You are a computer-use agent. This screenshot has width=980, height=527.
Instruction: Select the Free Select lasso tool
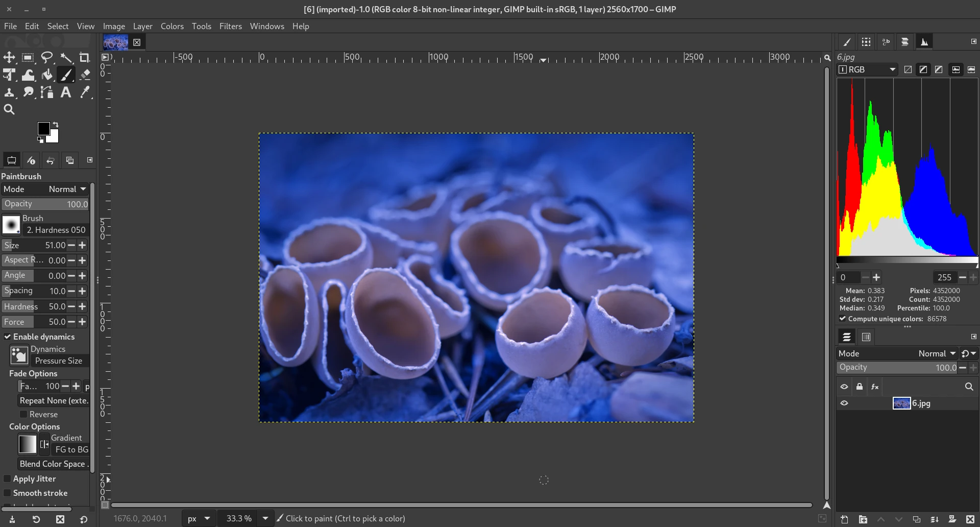(47, 58)
